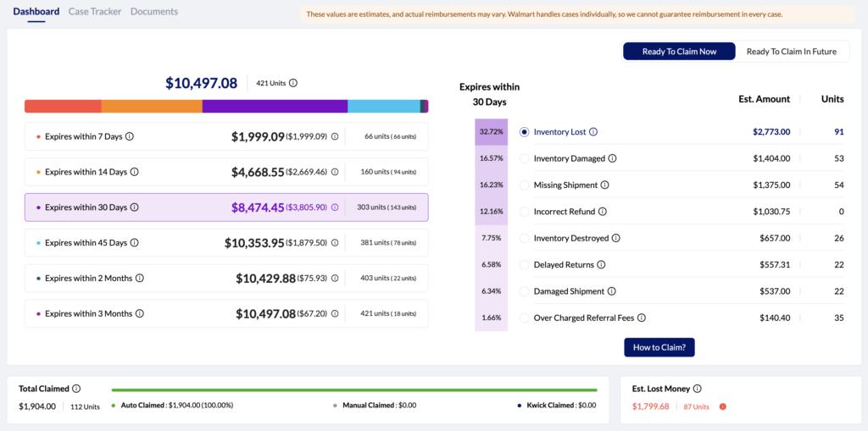
Task: Open info tooltip next to 421 Units
Action: [x=293, y=83]
